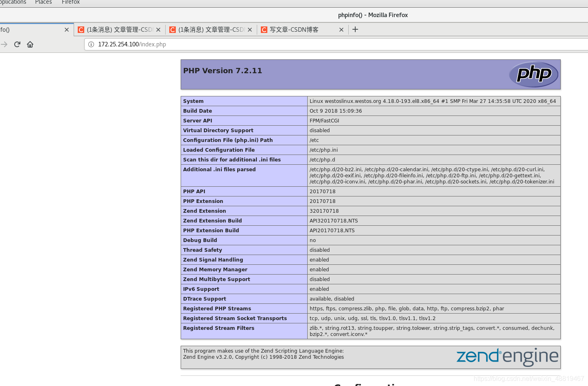This screenshot has height=386, width=588.
Task: Click the IPv6 Support label
Action: click(x=201, y=289)
